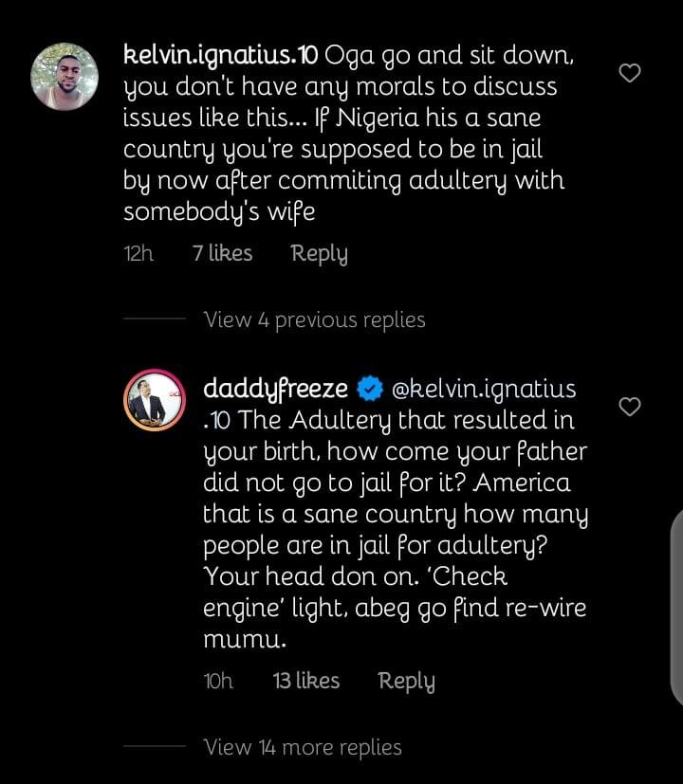Open daddyfreeze's profile picture
683x784 pixels.
click(x=154, y=400)
